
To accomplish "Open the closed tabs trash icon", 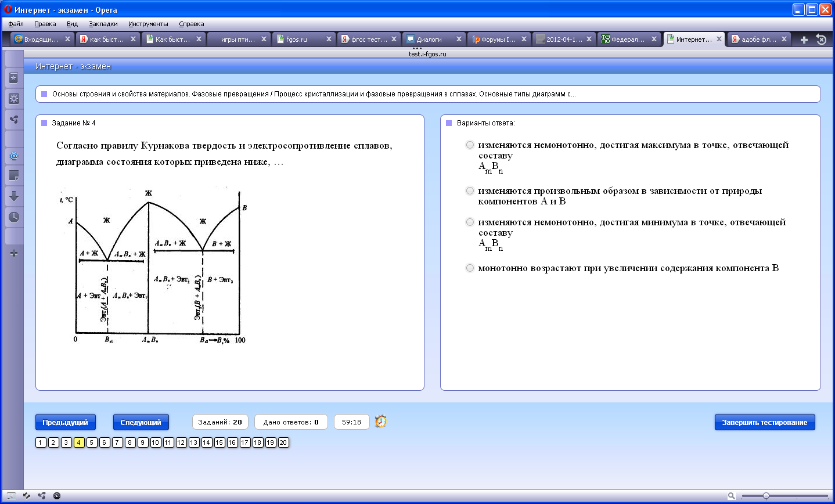I will click(821, 39).
